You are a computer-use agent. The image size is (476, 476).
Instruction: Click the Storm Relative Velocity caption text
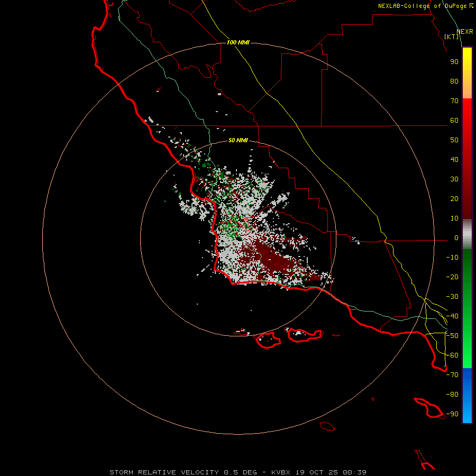[238, 472]
